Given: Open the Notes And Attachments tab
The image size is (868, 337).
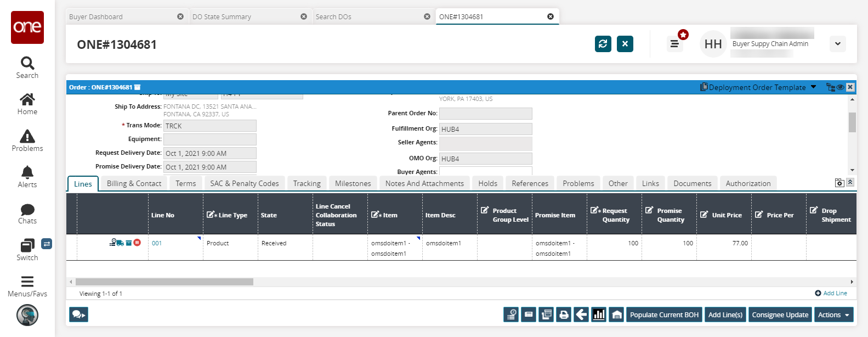Looking at the screenshot, I should (424, 183).
